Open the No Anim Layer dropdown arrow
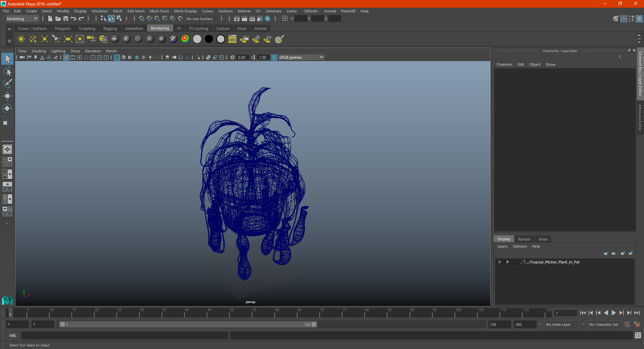Viewport: 644px width, 349px height. point(540,324)
